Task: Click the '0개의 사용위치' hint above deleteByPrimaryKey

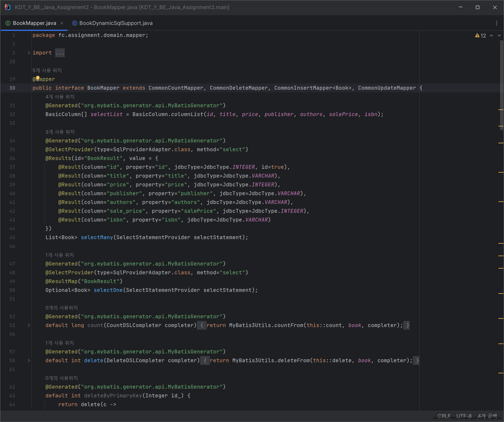Action: point(62,378)
